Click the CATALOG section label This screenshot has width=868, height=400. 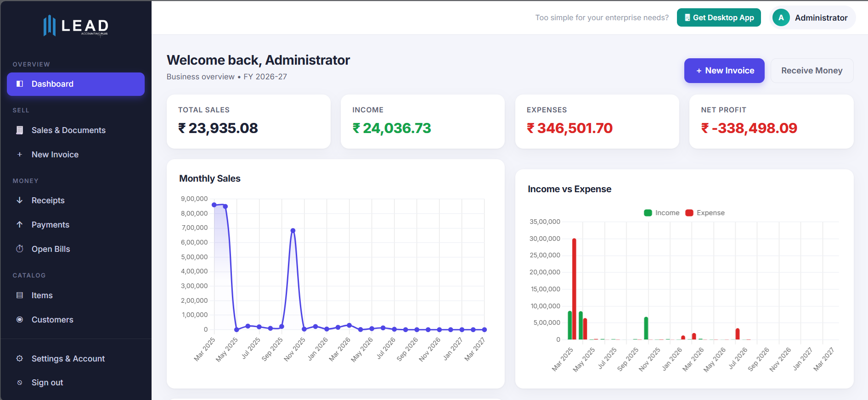29,275
